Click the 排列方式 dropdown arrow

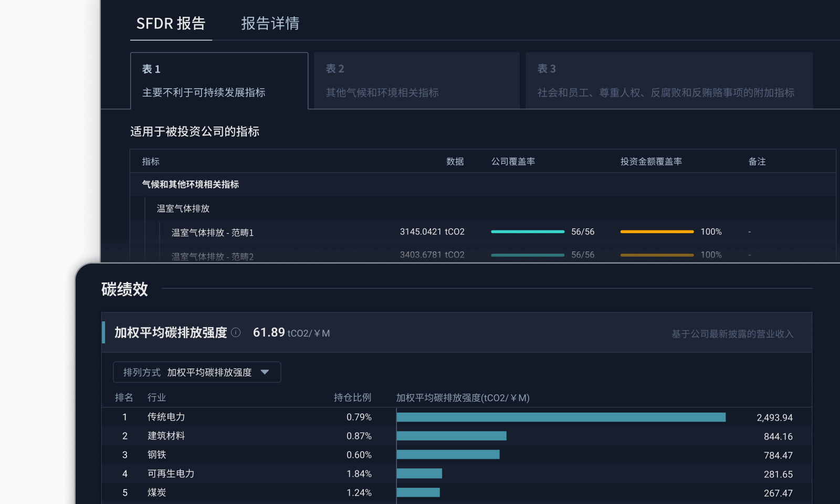(265, 372)
